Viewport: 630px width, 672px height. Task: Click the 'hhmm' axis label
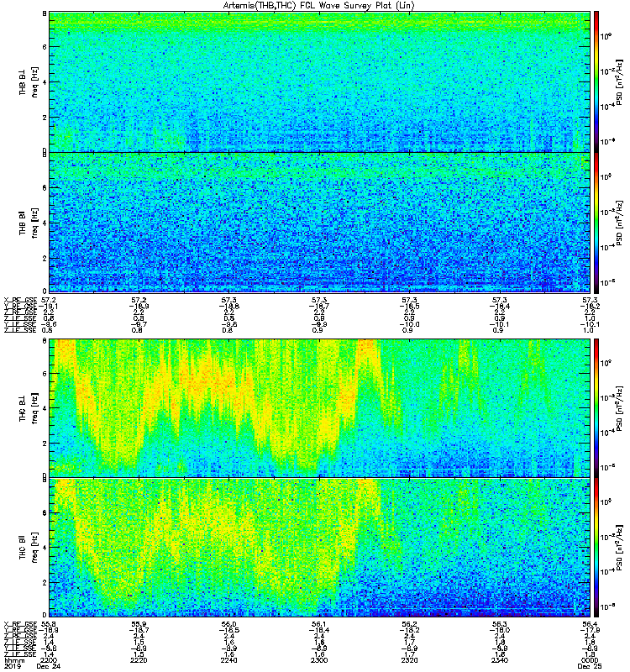coord(13,660)
